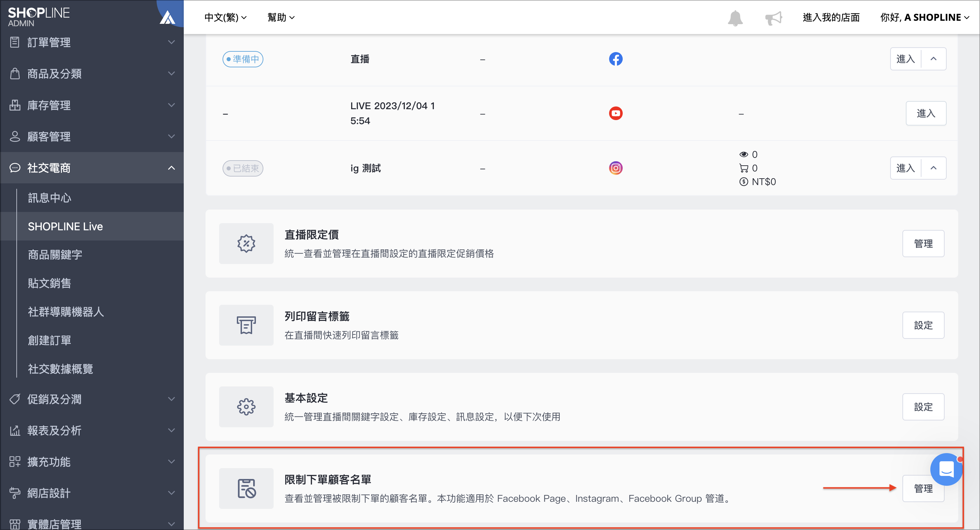
Task: Expand the 報表及分析 menu chevron
Action: pos(171,430)
